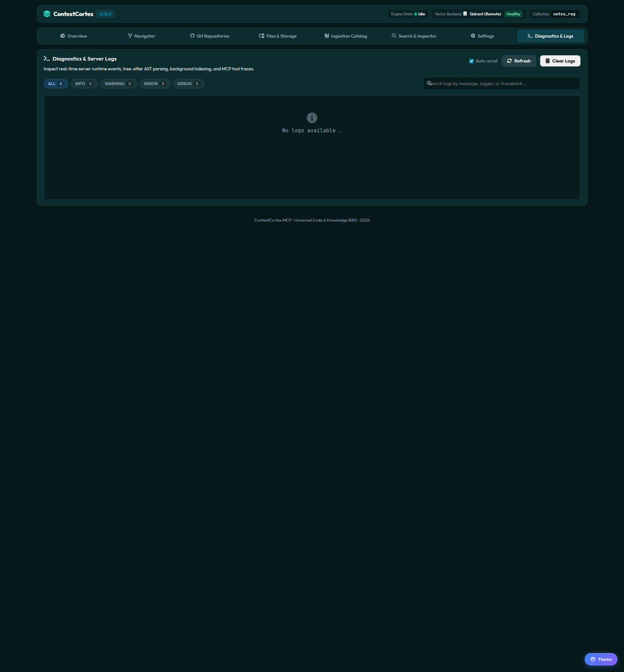624x672 pixels.
Task: Click the Settings gear icon
Action: 473,36
